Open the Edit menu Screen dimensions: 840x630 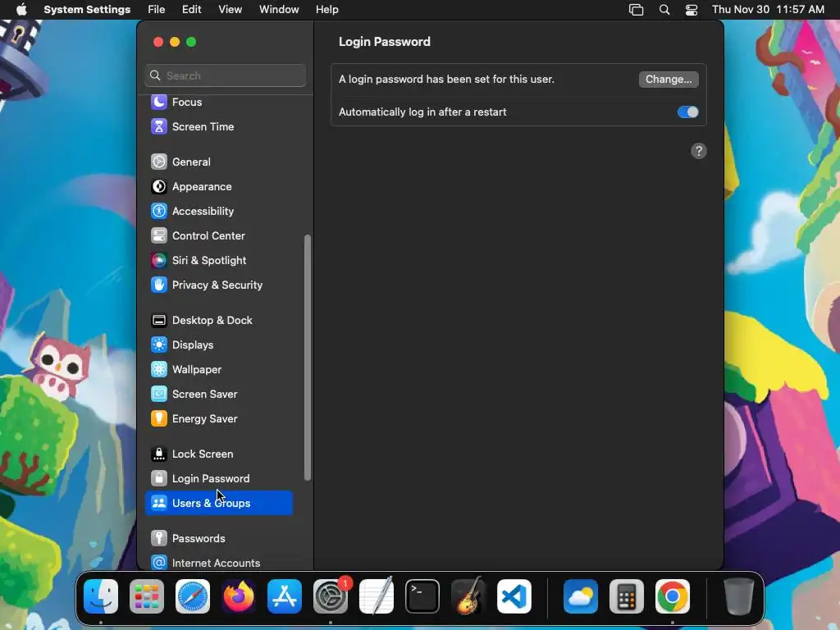coord(192,10)
